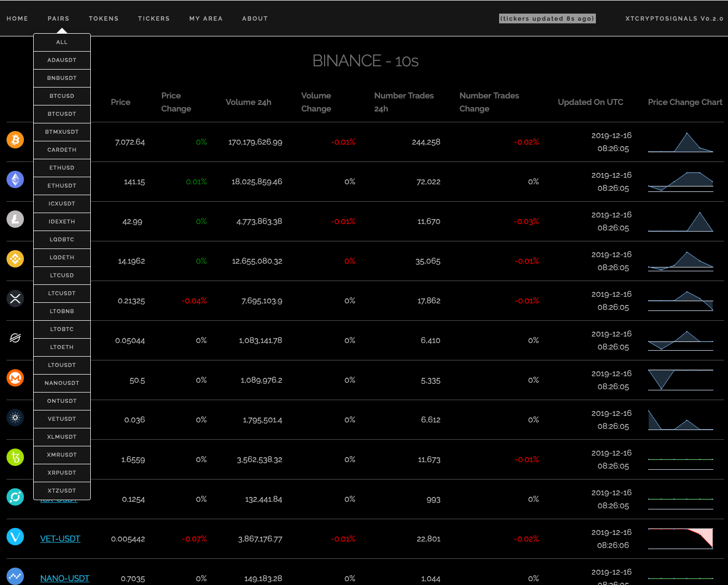The width and height of the screenshot is (728, 585).
Task: Choose XRPUSDT from pairs list
Action: click(62, 473)
